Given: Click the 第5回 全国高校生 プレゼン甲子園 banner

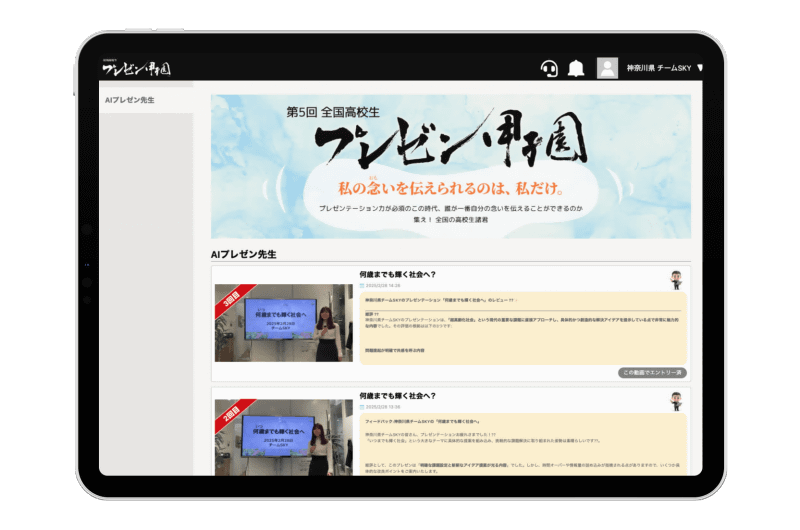Looking at the screenshot, I should (451, 166).
